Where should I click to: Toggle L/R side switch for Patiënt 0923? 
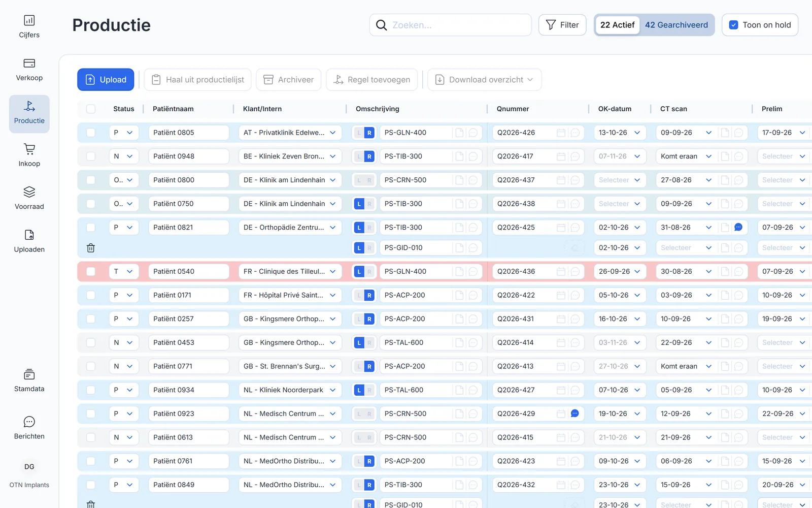click(x=364, y=414)
